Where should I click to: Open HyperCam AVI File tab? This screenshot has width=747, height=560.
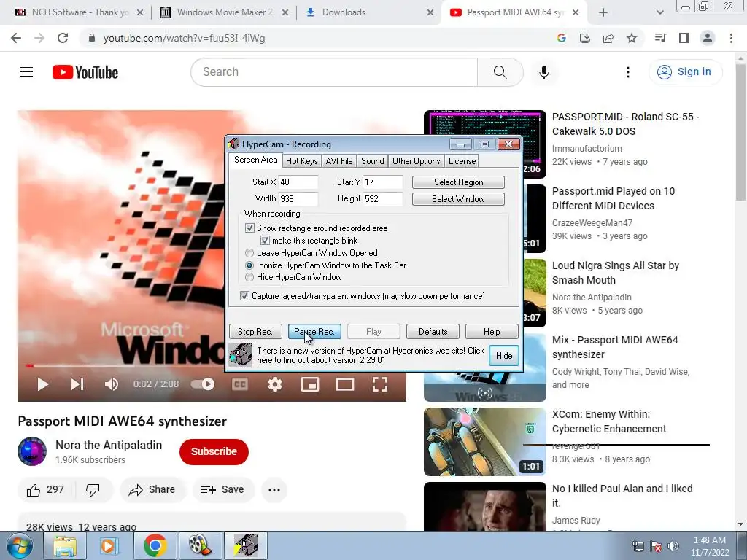click(x=339, y=161)
